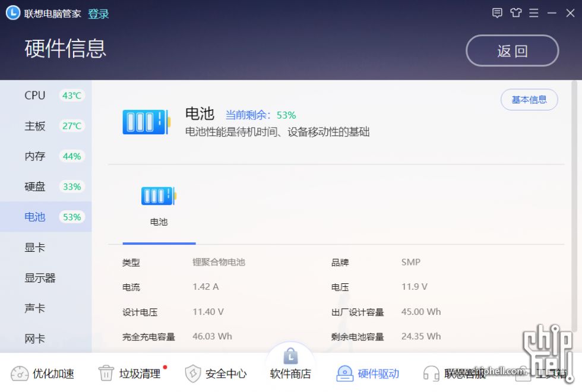Open the feedback message icon

[x=497, y=13]
